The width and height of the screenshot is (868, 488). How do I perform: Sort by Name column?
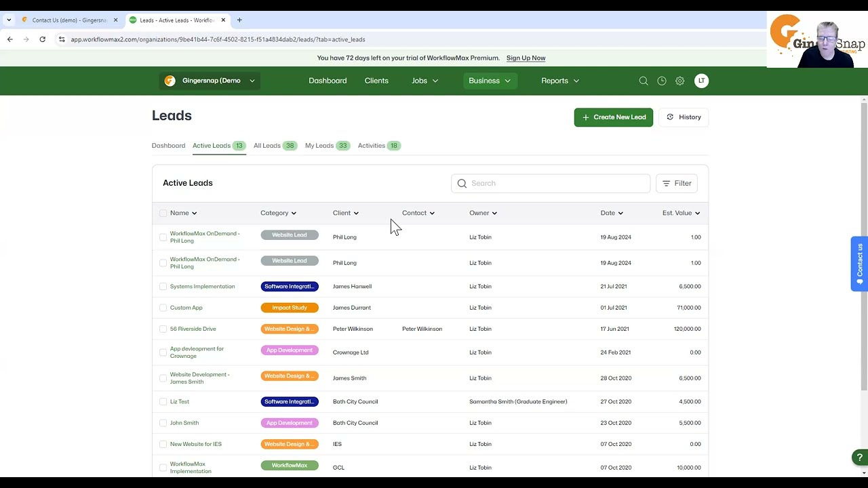pyautogui.click(x=183, y=213)
